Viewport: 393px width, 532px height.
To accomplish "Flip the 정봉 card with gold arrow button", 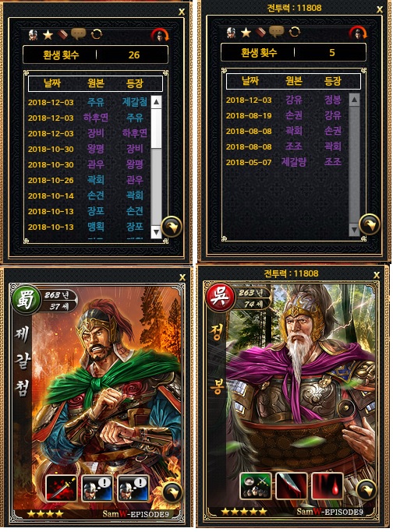I will point(366,490).
